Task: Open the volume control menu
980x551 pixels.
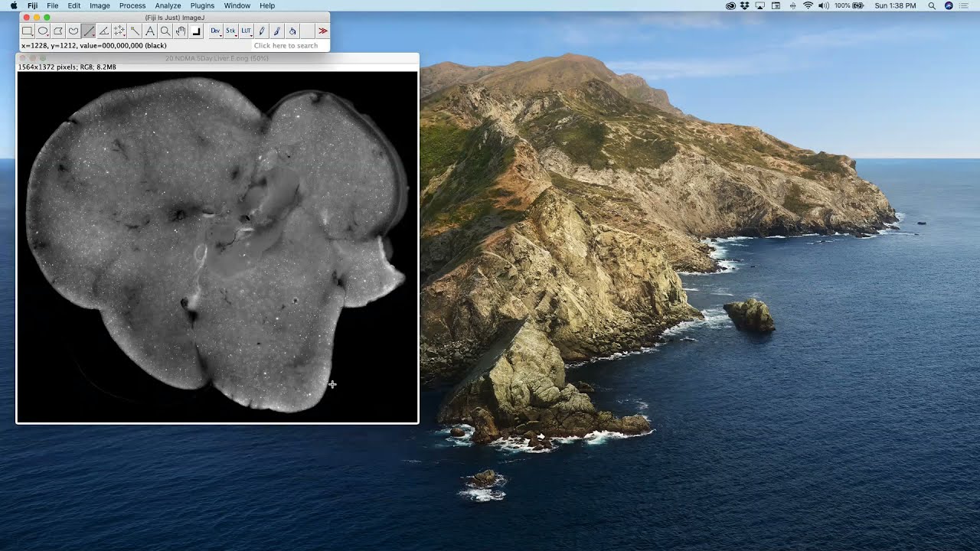Action: coord(824,5)
